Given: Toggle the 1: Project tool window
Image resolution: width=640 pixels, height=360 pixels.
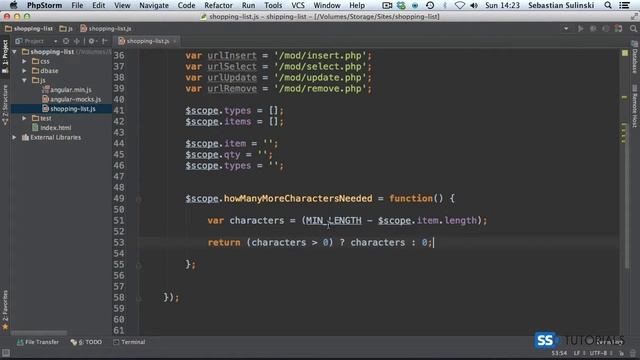Looking at the screenshot, I should tap(5, 56).
